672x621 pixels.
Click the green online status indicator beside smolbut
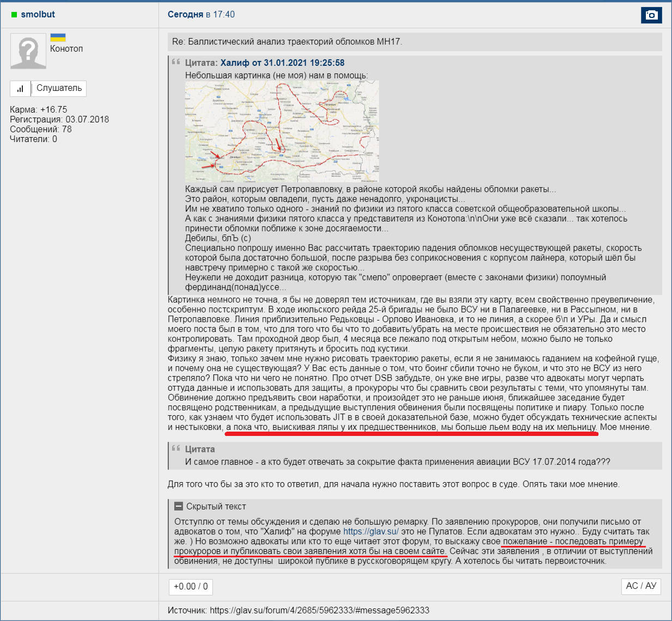point(14,15)
